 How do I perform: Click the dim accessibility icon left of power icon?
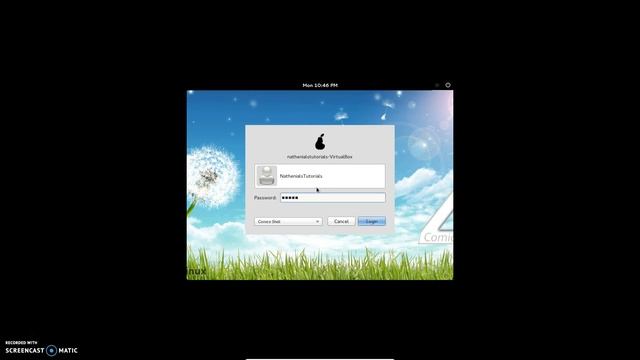437,85
